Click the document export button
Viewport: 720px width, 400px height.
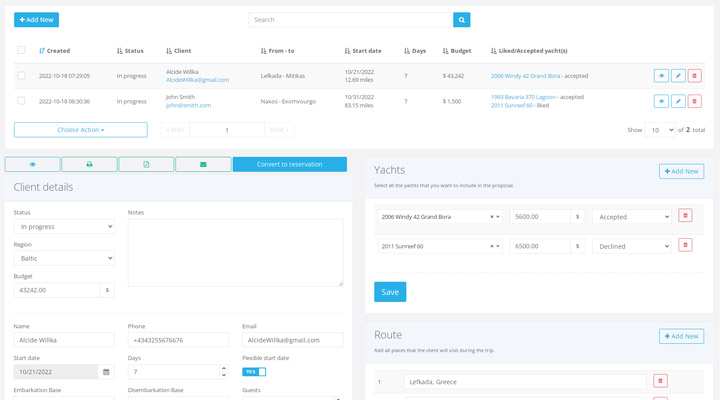pyautogui.click(x=146, y=164)
